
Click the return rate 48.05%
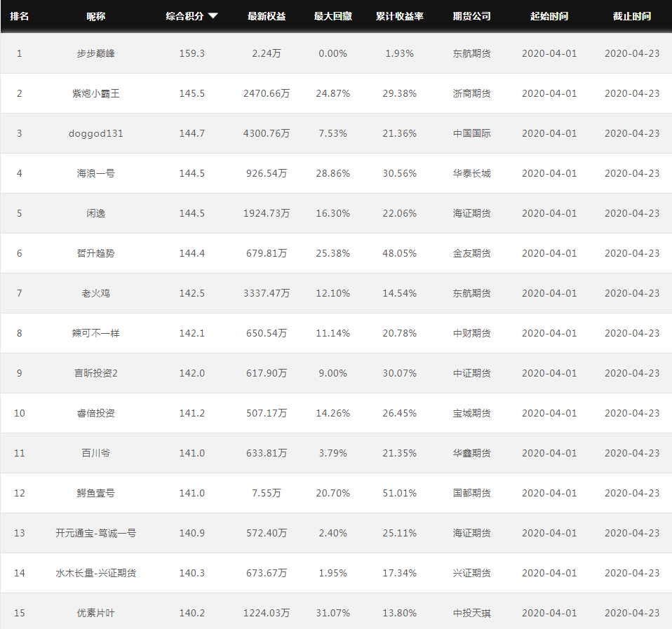pyautogui.click(x=399, y=253)
